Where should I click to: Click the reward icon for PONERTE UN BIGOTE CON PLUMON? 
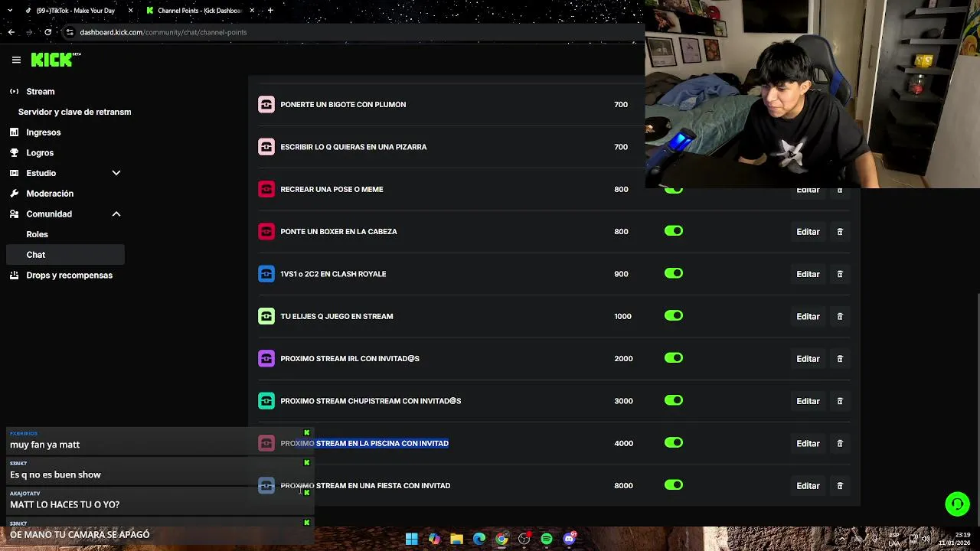pyautogui.click(x=266, y=105)
